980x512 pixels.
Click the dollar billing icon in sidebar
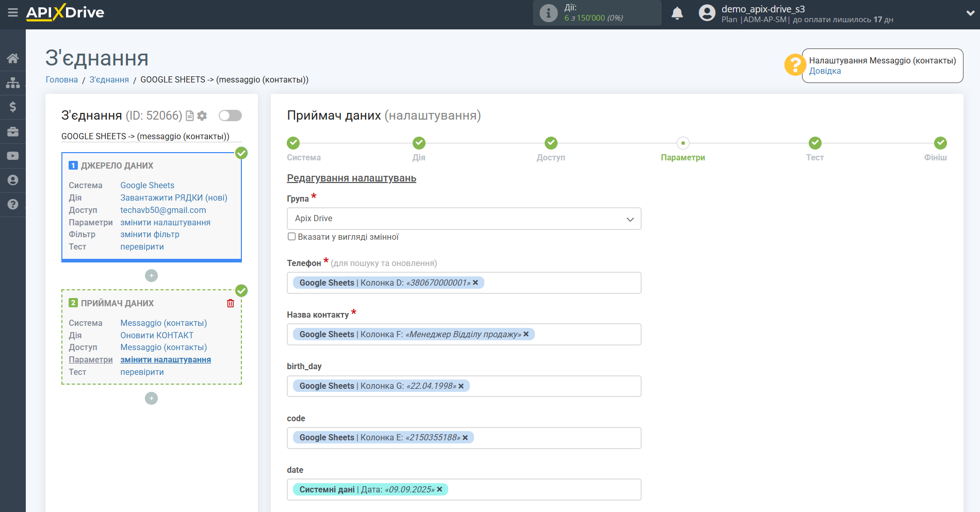(13, 107)
